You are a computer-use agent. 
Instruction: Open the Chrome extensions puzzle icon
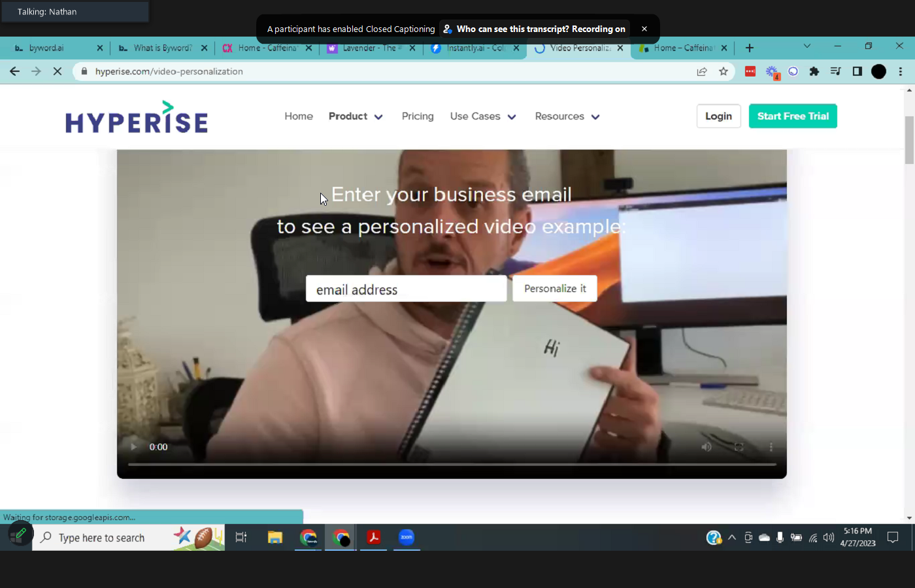[x=814, y=71]
